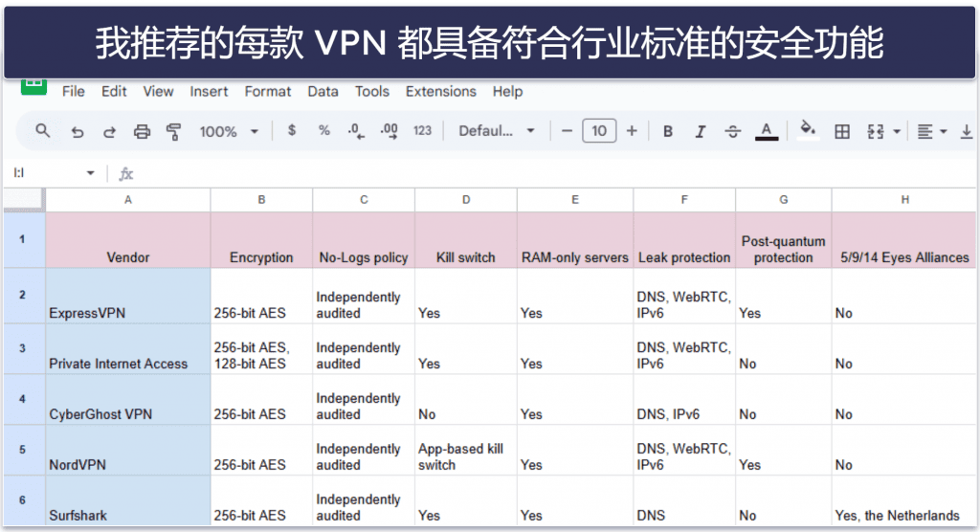The height and width of the screenshot is (532, 980).
Task: Open the View menu
Action: 158,91
